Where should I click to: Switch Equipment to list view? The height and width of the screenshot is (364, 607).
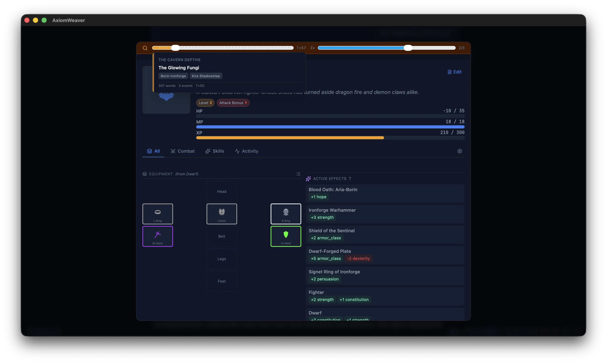(298, 174)
